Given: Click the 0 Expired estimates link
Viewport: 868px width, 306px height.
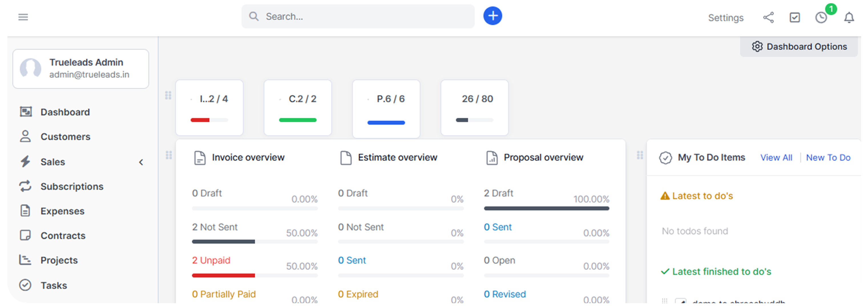Looking at the screenshot, I should point(358,294).
